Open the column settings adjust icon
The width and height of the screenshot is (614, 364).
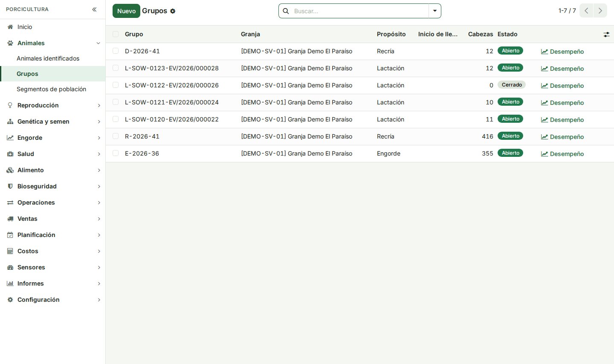606,35
